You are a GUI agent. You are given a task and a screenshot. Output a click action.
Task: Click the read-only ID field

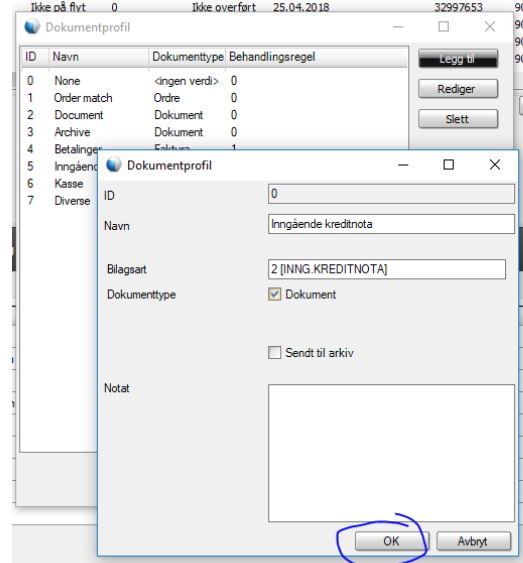click(x=391, y=194)
